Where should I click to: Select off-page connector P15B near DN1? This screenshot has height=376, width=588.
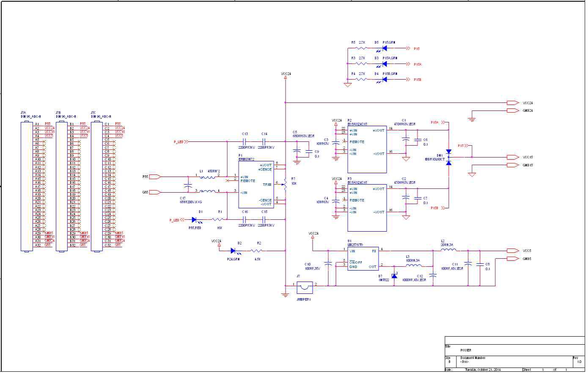coord(438,208)
